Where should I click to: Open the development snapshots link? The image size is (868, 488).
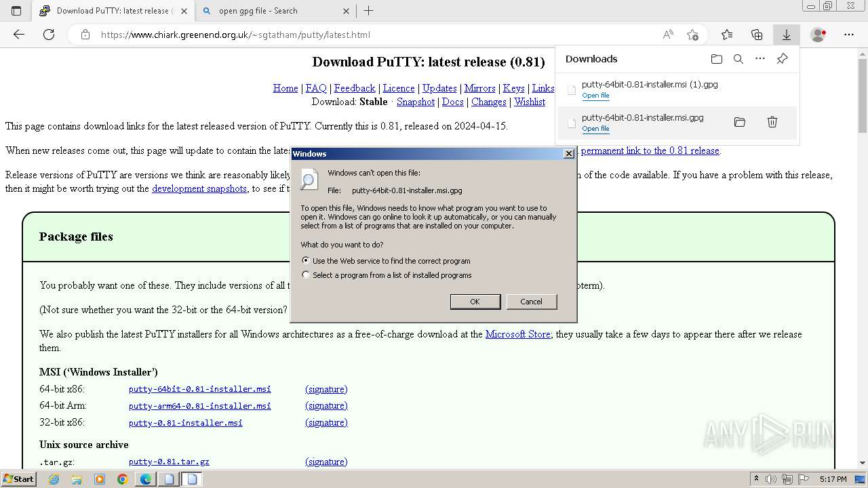coord(199,188)
